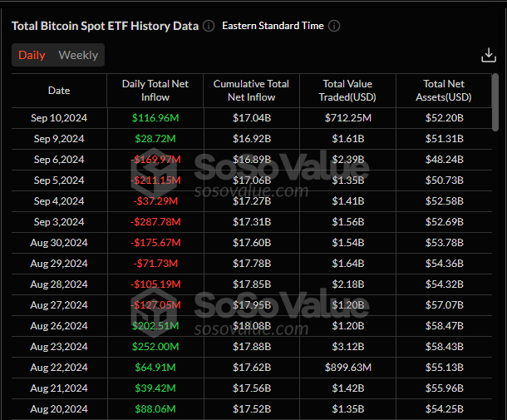Select the Aug 30,2024 date cell
The image size is (507, 420).
pos(59,243)
